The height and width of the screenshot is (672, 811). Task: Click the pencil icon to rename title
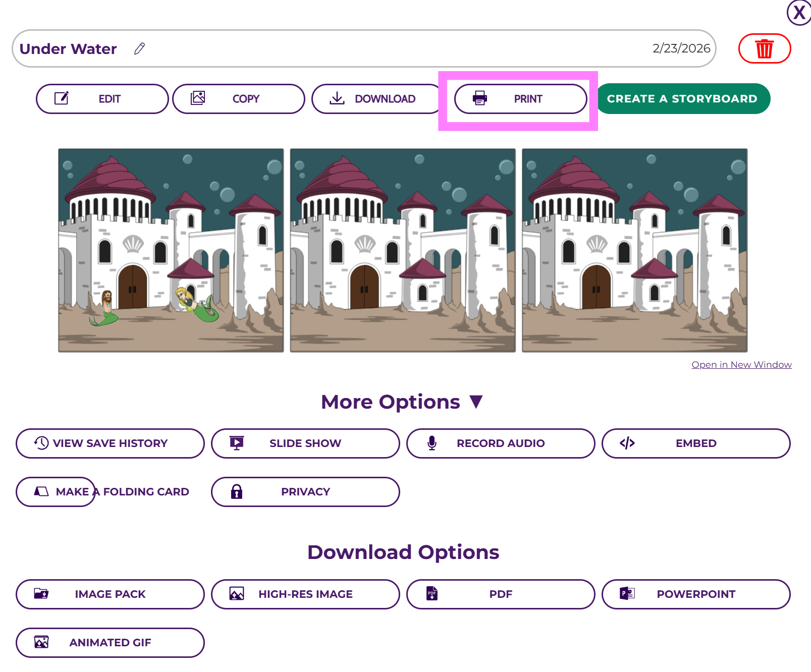pos(140,48)
